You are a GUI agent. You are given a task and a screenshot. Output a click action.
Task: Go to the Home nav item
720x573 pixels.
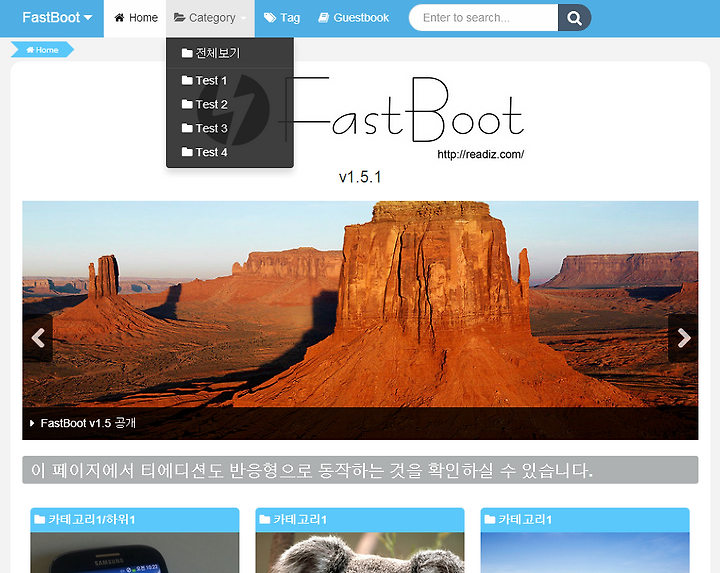(x=135, y=18)
